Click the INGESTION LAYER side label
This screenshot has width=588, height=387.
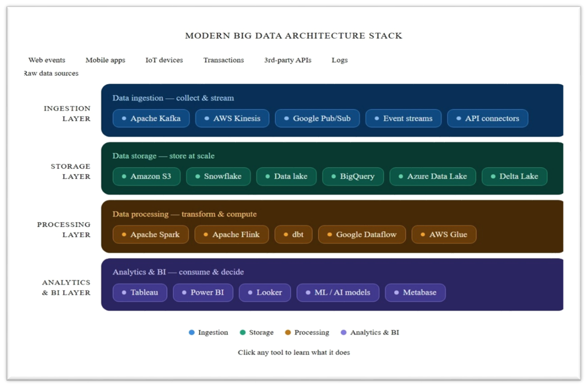[67, 113]
